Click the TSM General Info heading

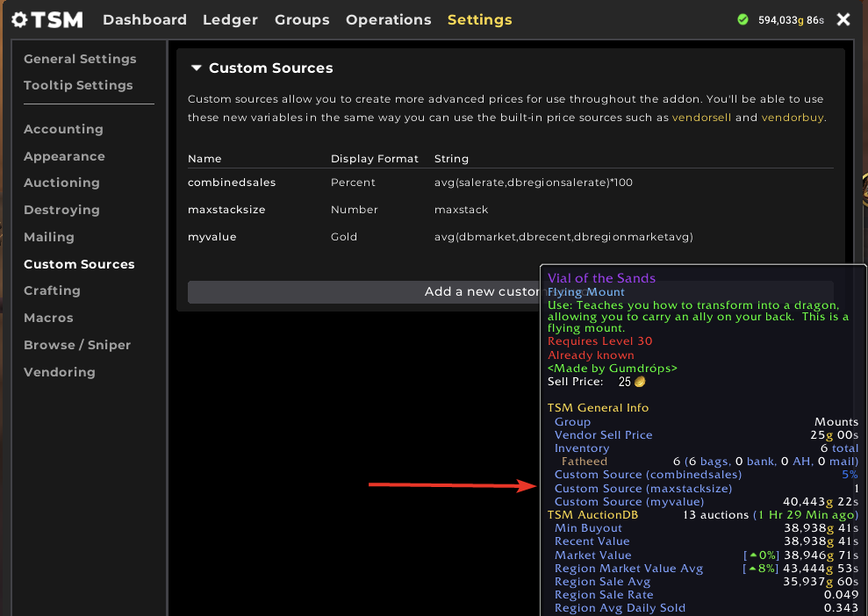point(598,408)
